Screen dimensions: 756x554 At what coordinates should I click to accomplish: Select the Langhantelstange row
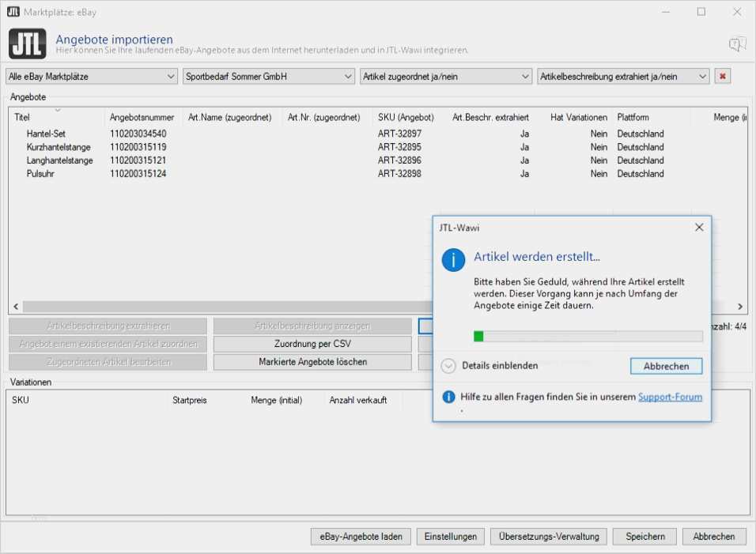coord(377,160)
